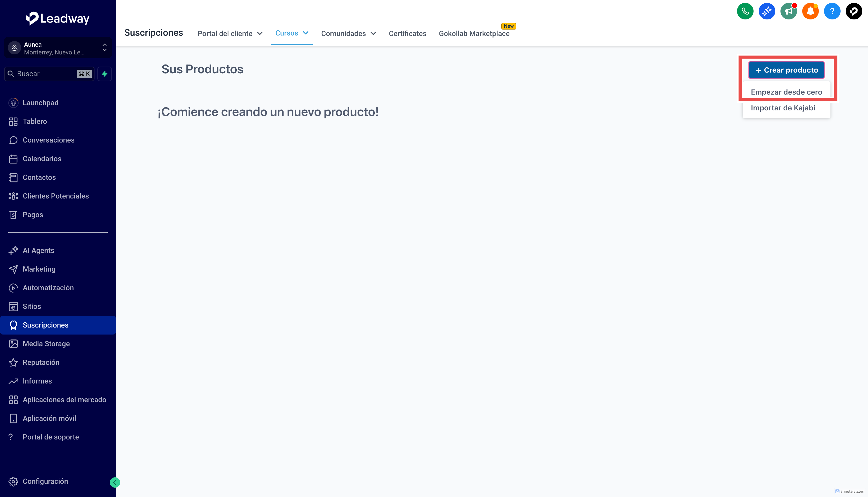Choose Importar de Kajabi option
This screenshot has height=497, width=868.
tap(783, 108)
